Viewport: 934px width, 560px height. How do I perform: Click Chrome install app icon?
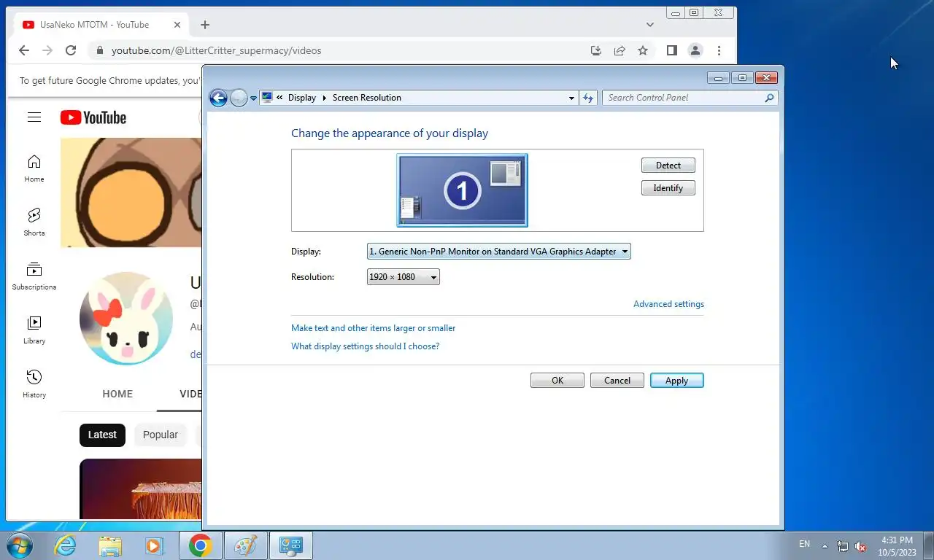coord(596,50)
